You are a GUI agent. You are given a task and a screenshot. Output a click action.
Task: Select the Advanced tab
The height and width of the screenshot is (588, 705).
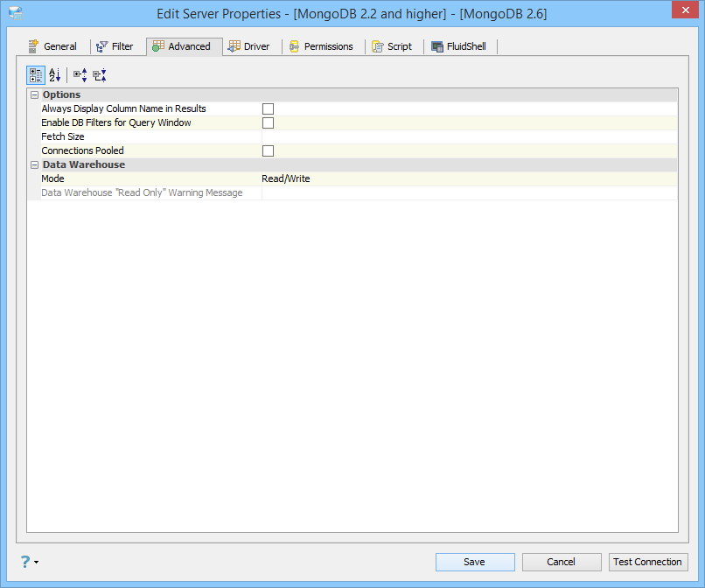pos(184,46)
